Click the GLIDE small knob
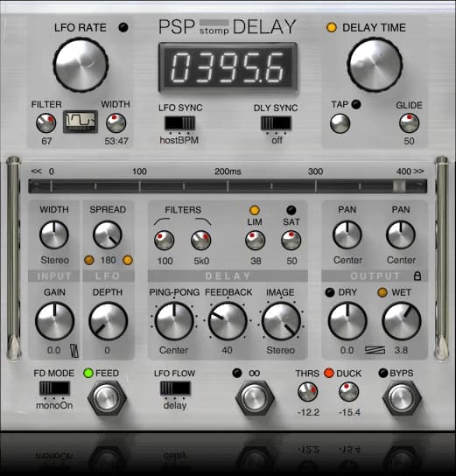The image size is (456, 476). coord(410,123)
